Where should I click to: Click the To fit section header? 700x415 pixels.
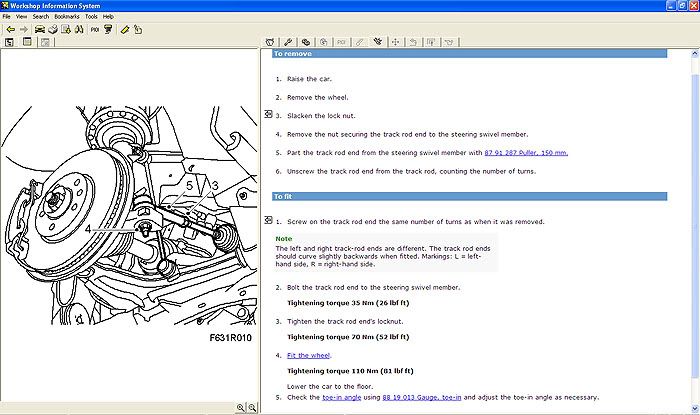point(469,196)
